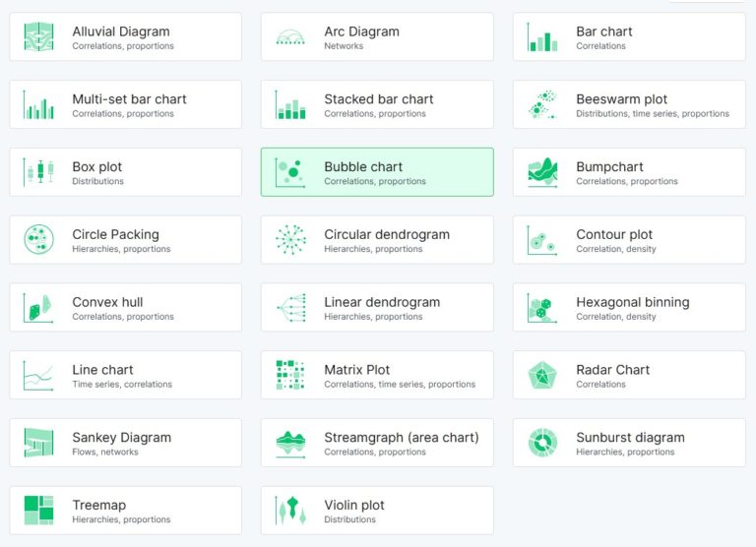This screenshot has height=547, width=756.
Task: Select the Linear dendrogram icon
Action: (290, 308)
